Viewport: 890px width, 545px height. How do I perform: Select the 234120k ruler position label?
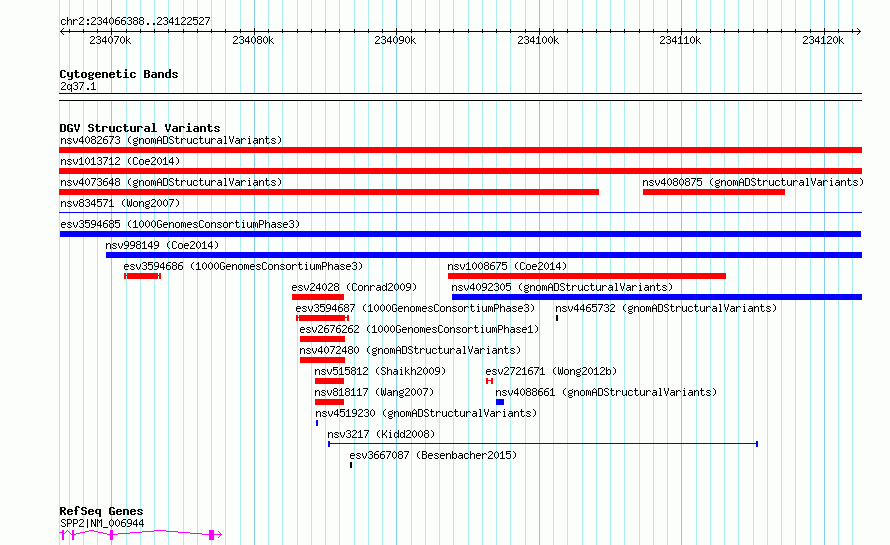pos(823,40)
